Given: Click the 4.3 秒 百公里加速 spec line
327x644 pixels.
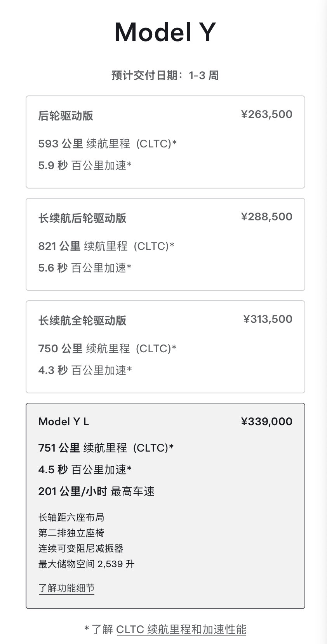Looking at the screenshot, I should click(85, 370).
